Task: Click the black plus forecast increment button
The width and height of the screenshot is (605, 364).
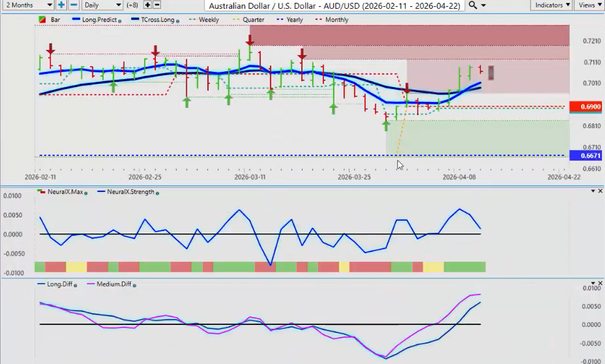Action: click(147, 5)
